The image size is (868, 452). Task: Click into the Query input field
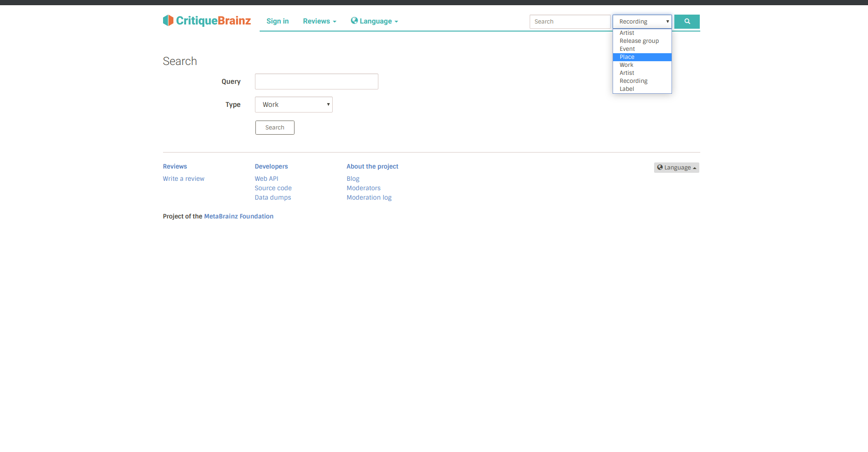316,81
